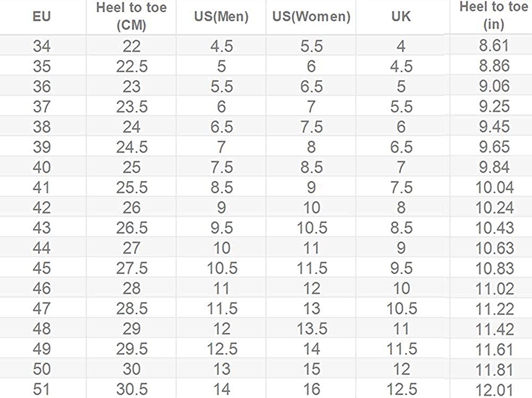Click the EU column header
The height and width of the screenshot is (398, 532).
41,16
